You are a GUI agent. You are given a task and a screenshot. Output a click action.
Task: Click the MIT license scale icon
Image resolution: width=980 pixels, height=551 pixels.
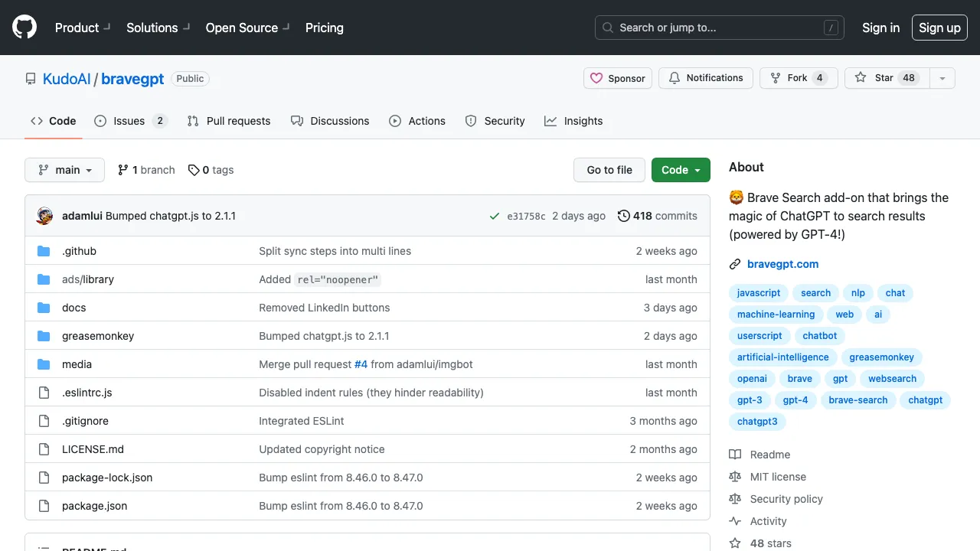coord(735,477)
